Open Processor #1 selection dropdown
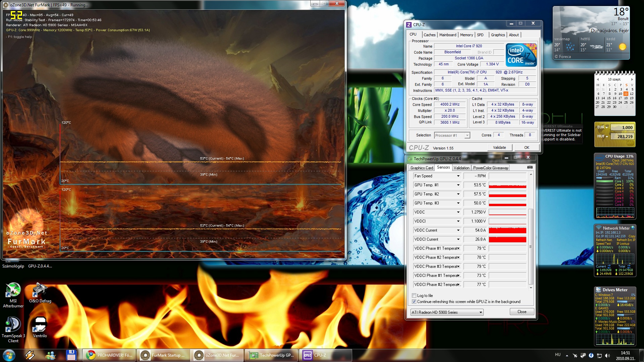644x362 pixels. coord(452,135)
